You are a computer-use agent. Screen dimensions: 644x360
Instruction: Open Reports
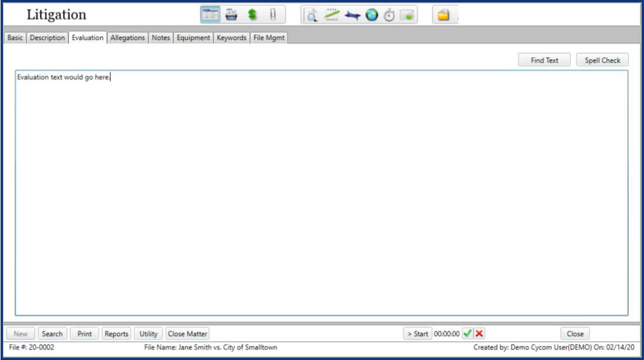[x=116, y=334]
